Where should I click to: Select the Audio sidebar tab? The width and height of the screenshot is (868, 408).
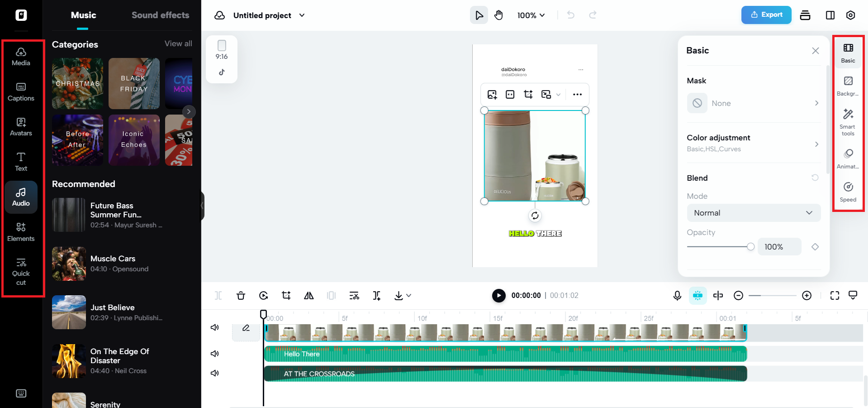(x=21, y=197)
